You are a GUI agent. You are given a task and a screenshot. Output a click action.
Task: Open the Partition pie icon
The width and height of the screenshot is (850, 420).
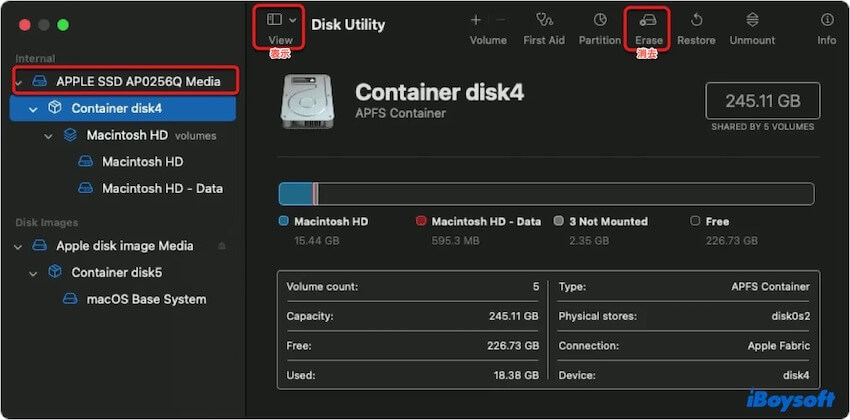click(600, 20)
